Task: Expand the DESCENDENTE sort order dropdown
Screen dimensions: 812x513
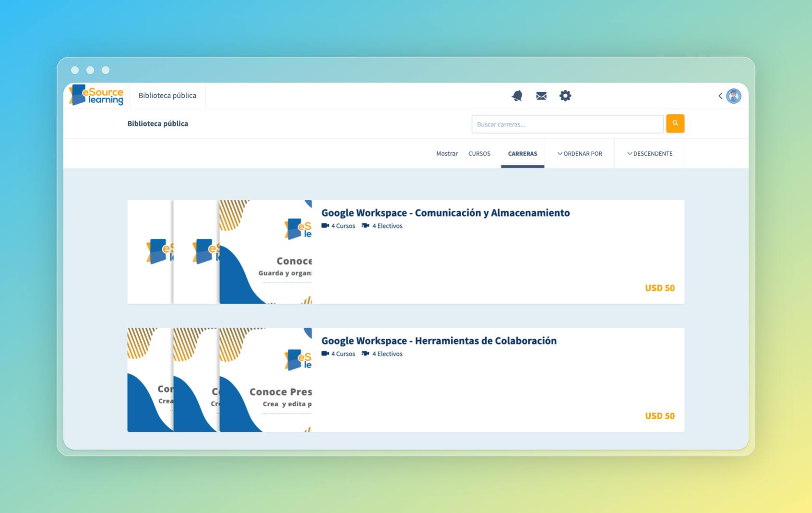Action: [x=649, y=153]
